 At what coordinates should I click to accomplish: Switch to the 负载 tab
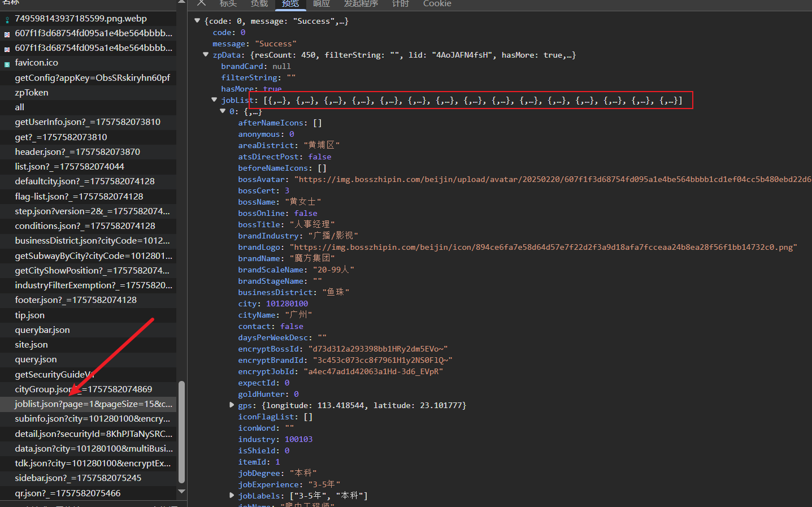tap(259, 4)
